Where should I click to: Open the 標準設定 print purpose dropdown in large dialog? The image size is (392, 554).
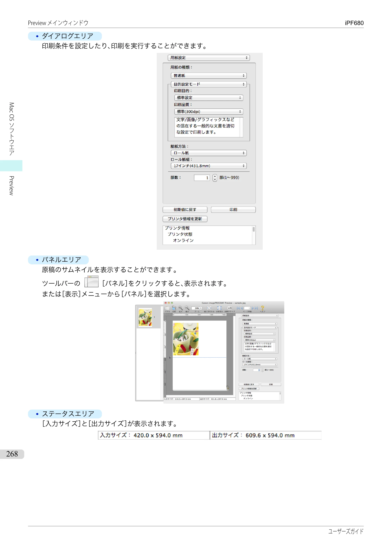[209, 98]
